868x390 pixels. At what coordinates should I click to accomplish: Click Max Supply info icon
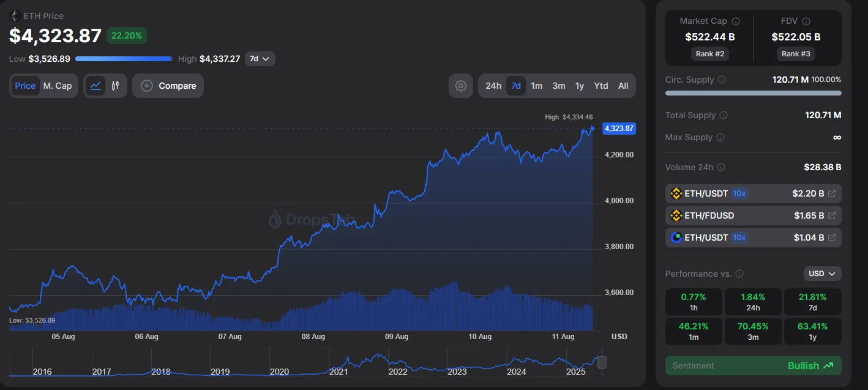[720, 137]
